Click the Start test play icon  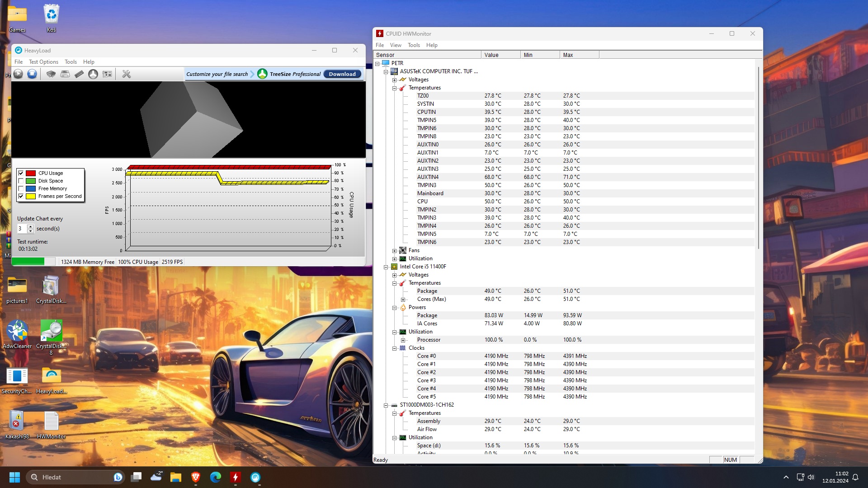click(x=18, y=74)
